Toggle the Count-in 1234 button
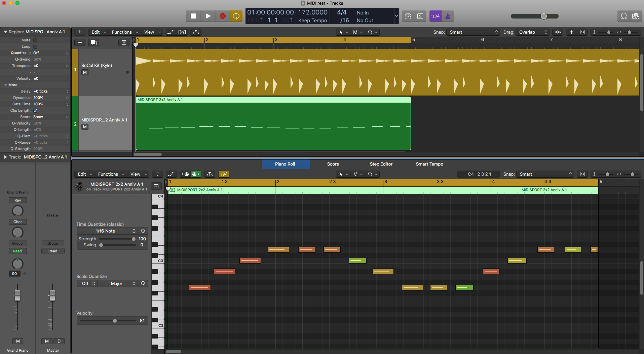This screenshot has width=644, height=354. coord(435,16)
